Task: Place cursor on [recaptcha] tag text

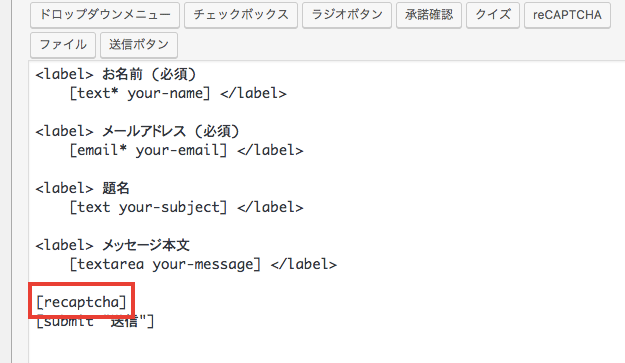Action: pyautogui.click(x=81, y=302)
